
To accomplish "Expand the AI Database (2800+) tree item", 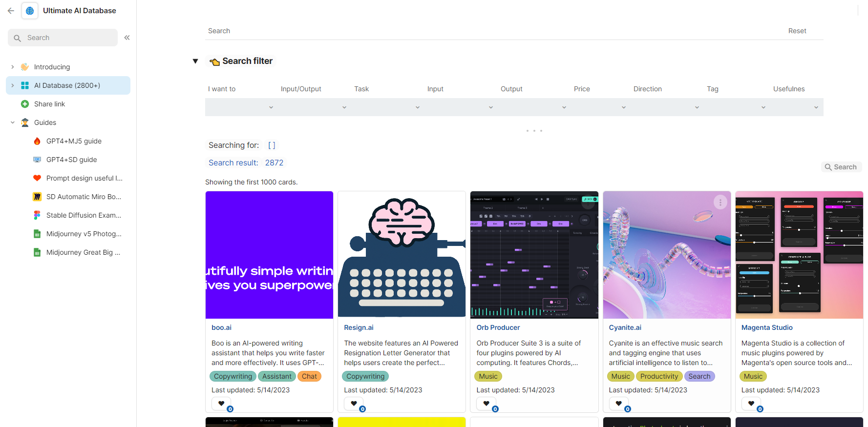I will (13, 85).
